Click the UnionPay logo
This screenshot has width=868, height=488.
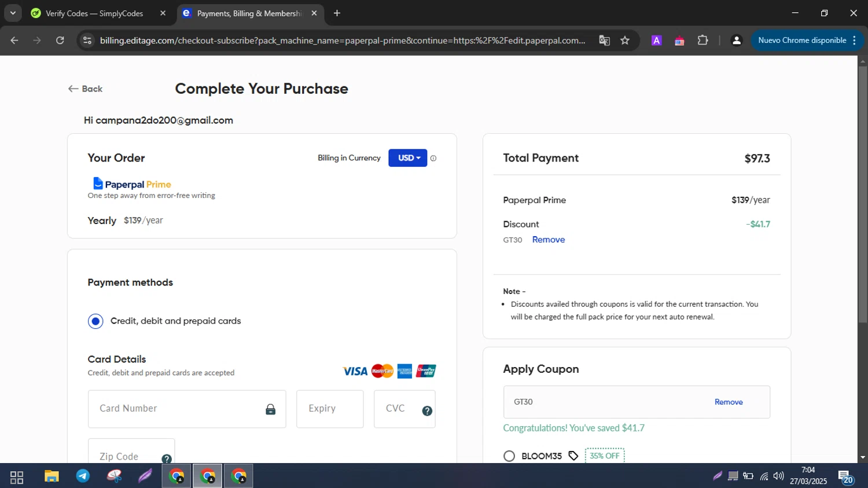tap(426, 371)
